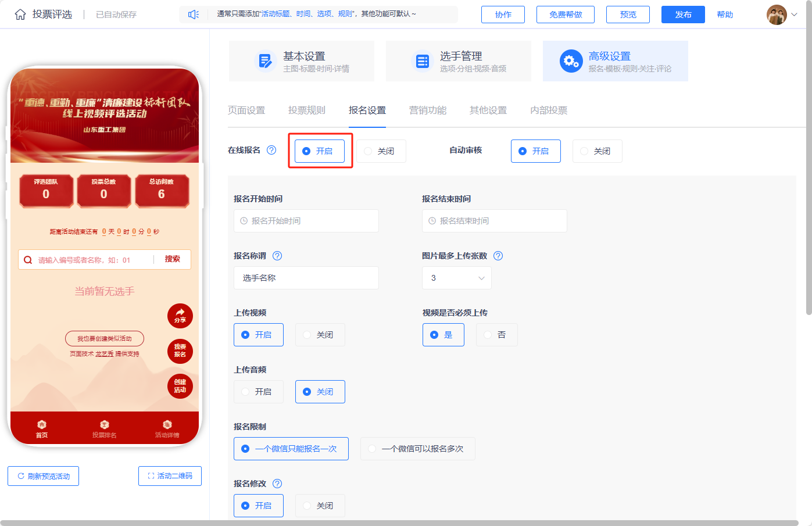Select 关闭 for 自动审核

point(598,151)
